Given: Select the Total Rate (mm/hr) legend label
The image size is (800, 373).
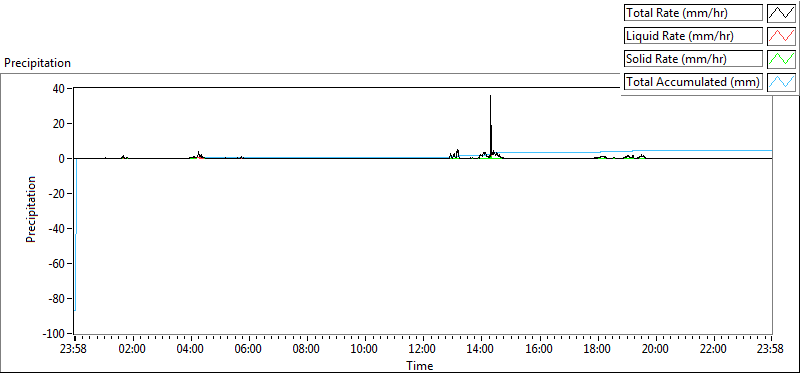Looking at the screenshot, I should point(693,13).
